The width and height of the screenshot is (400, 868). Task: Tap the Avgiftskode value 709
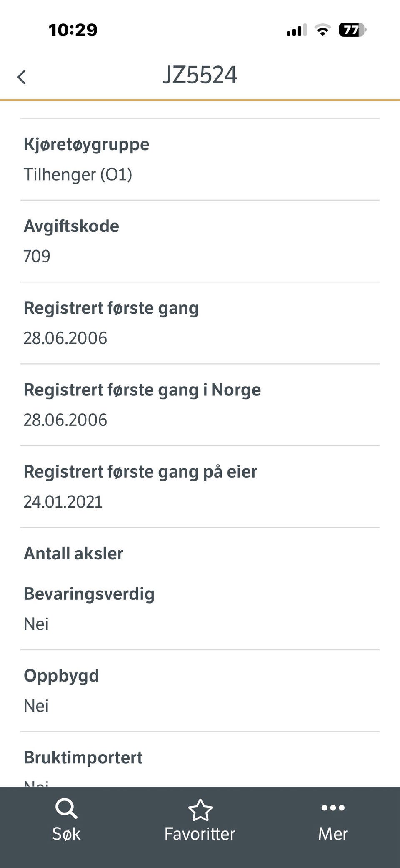pyautogui.click(x=37, y=256)
